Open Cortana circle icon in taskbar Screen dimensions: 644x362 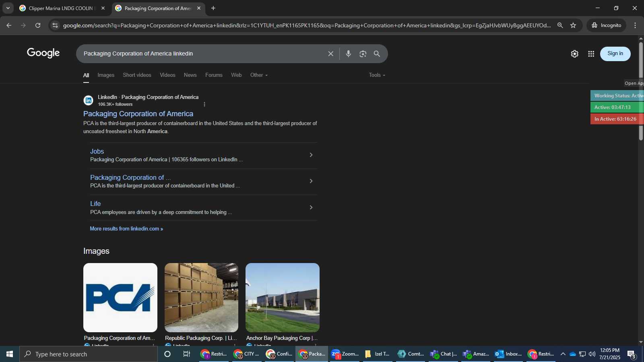coord(167,354)
